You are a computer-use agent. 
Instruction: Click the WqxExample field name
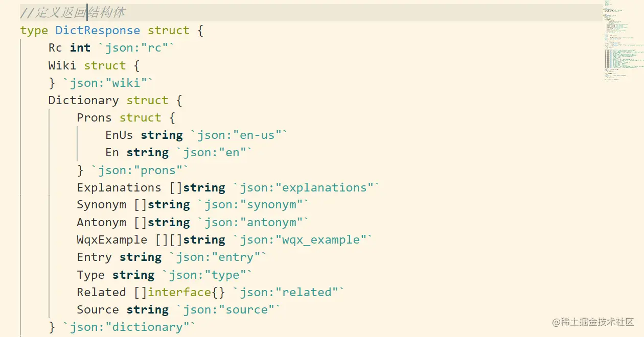pos(112,240)
